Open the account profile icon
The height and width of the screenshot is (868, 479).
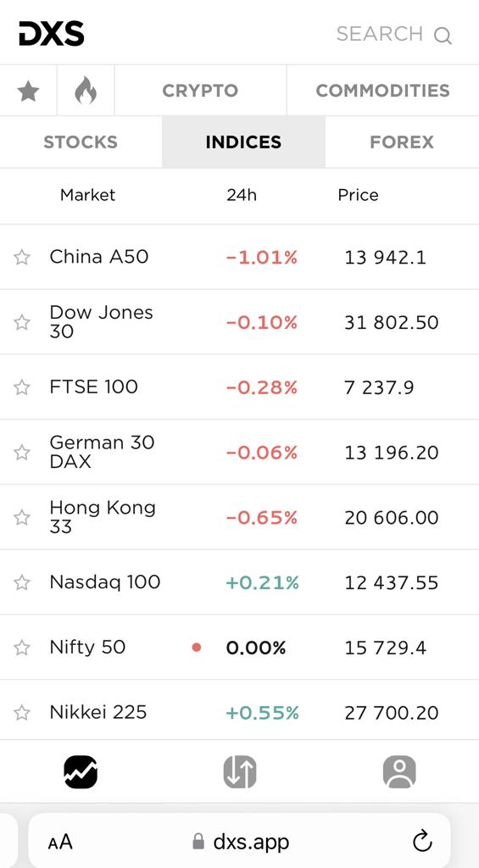399,771
